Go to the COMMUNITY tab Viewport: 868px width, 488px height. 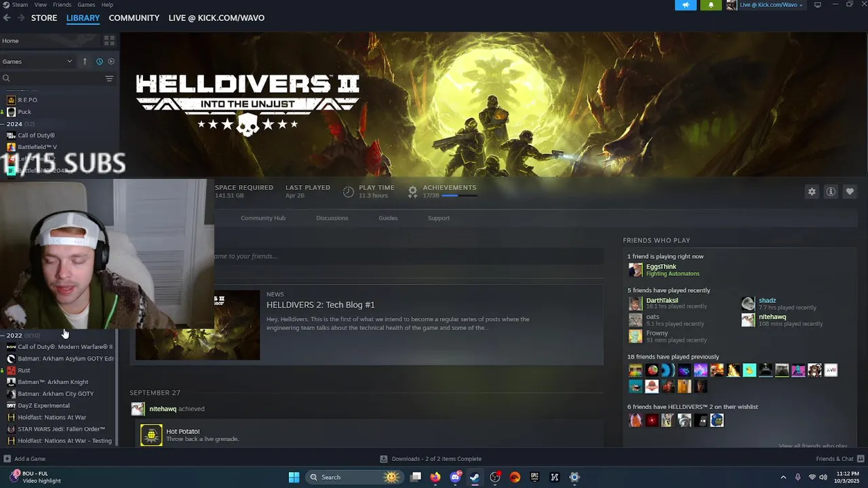(134, 18)
